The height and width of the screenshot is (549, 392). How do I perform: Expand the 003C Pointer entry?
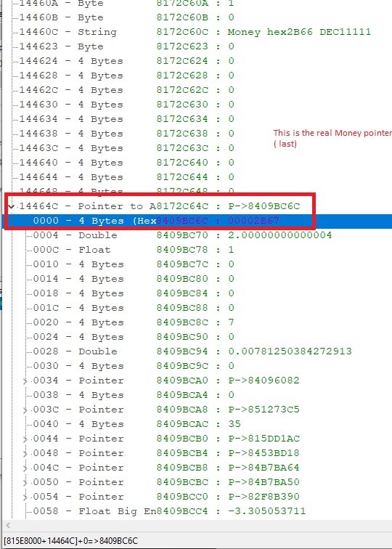click(25, 410)
